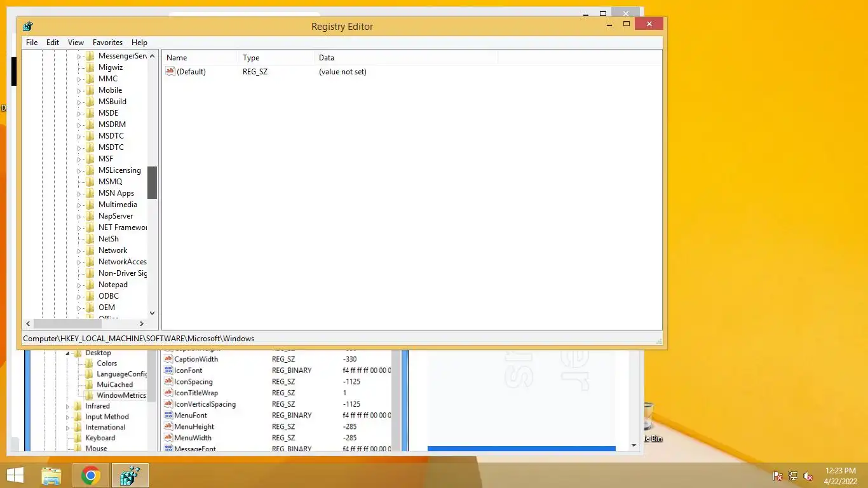Image resolution: width=868 pixels, height=488 pixels.
Task: Expand the MSBuild key
Action: click(80, 102)
